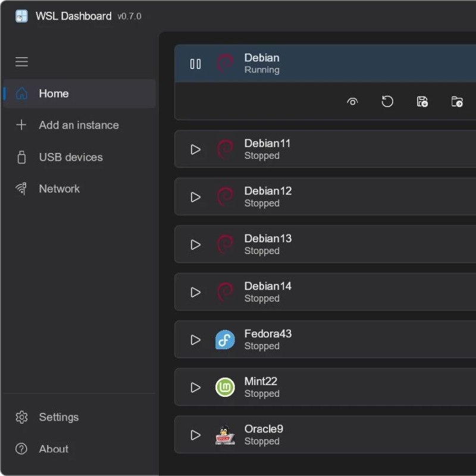This screenshot has height=476, width=476.
Task: Click the Mint22 logo icon
Action: [225, 387]
